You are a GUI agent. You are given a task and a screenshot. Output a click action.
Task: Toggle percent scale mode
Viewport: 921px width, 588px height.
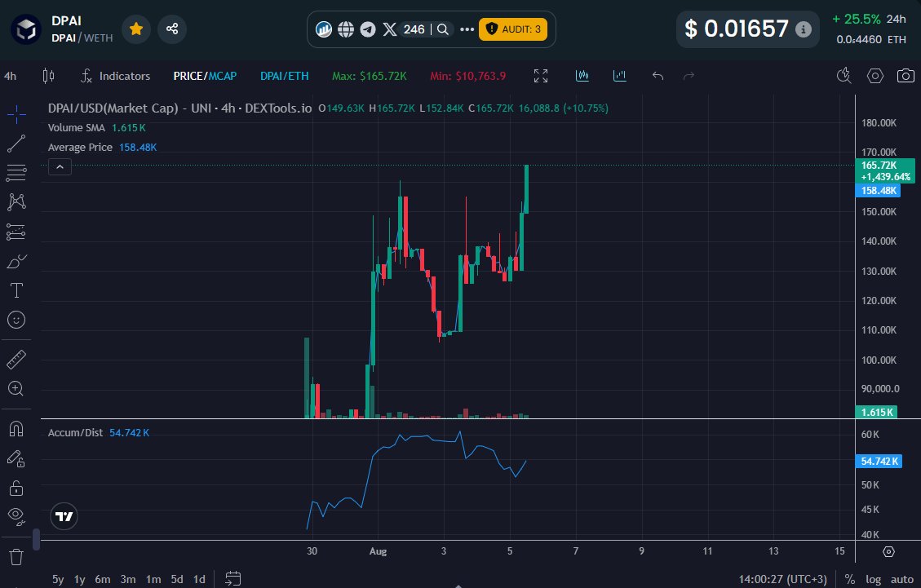(850, 579)
